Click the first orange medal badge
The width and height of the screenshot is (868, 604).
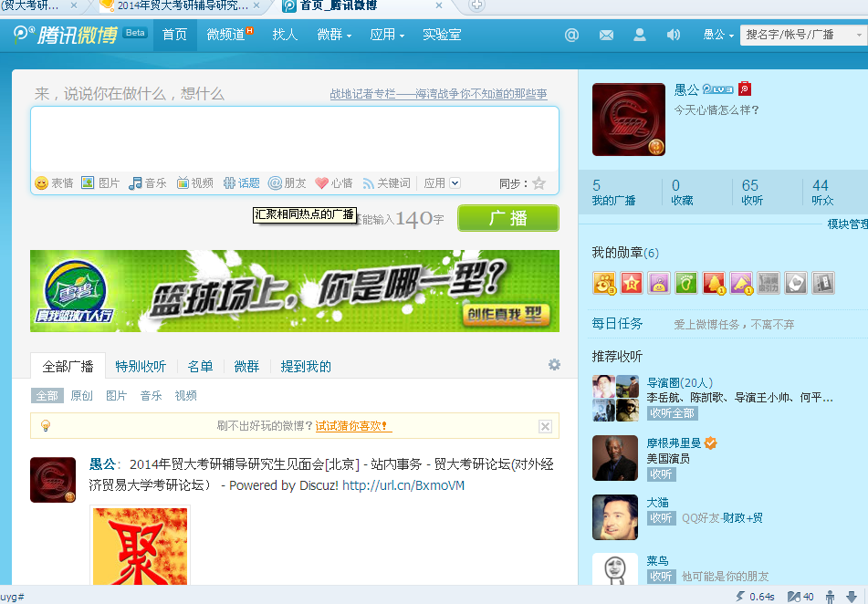[604, 283]
